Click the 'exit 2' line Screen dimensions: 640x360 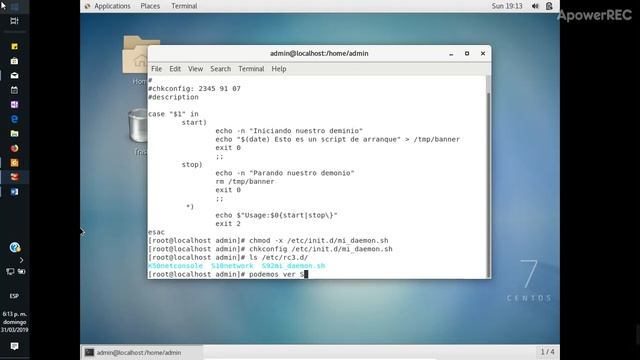(x=228, y=224)
